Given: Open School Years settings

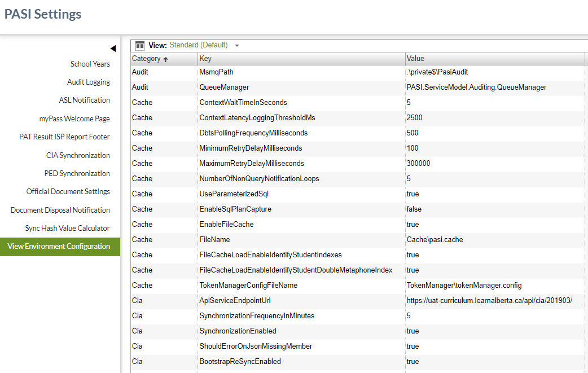Looking at the screenshot, I should point(90,64).
